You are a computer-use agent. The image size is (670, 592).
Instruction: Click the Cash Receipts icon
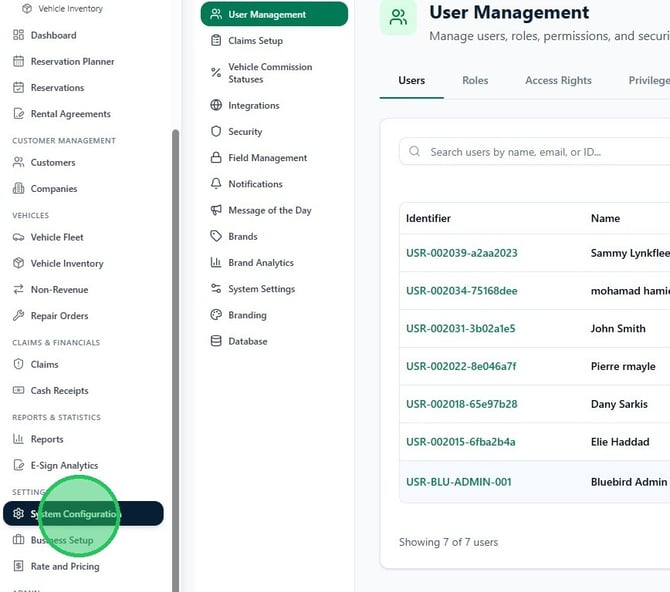point(18,390)
